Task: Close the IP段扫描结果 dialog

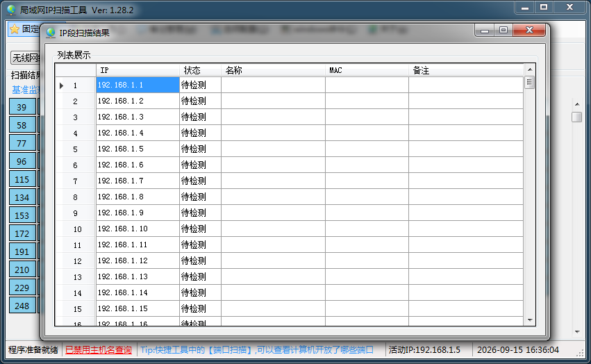Action: tap(529, 30)
